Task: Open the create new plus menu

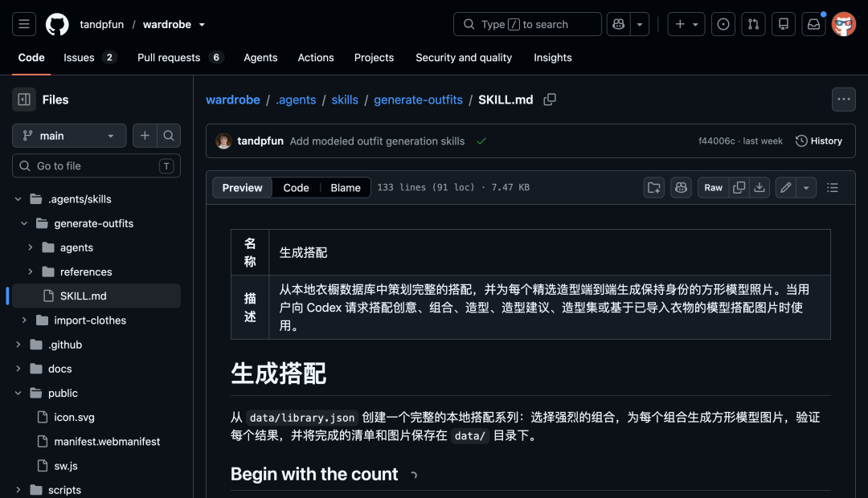Action: [686, 24]
